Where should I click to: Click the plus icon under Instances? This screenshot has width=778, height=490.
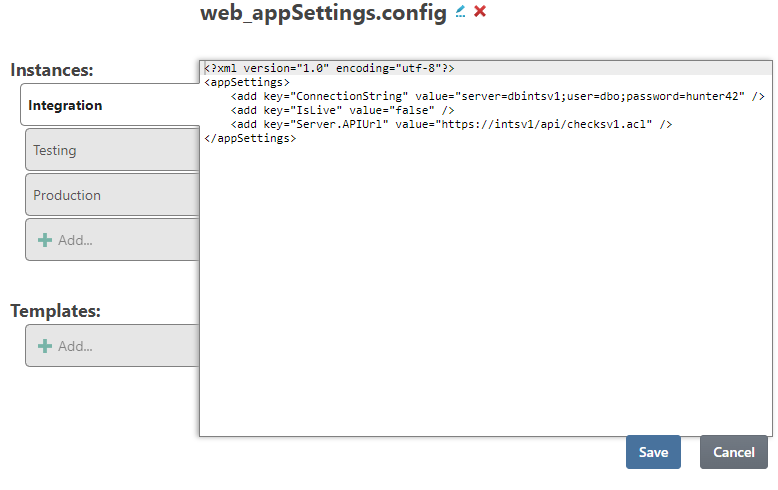tap(45, 240)
